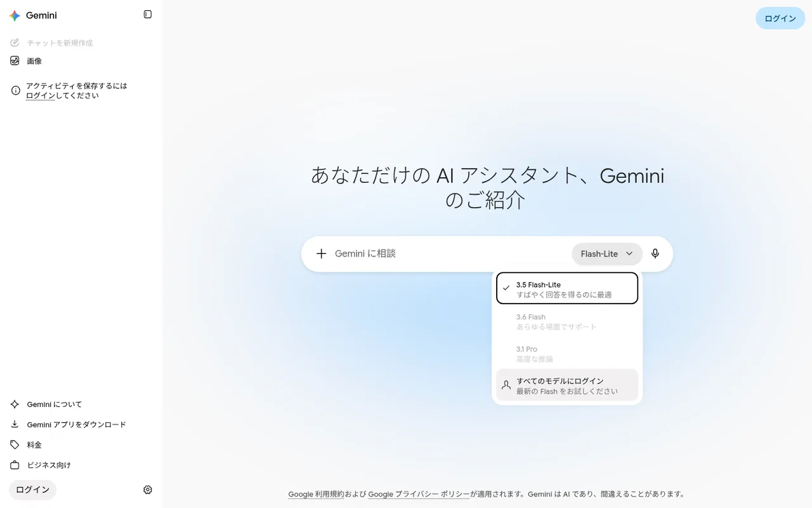
Task: Click the チャットを新規作成 label
Action: click(x=60, y=43)
